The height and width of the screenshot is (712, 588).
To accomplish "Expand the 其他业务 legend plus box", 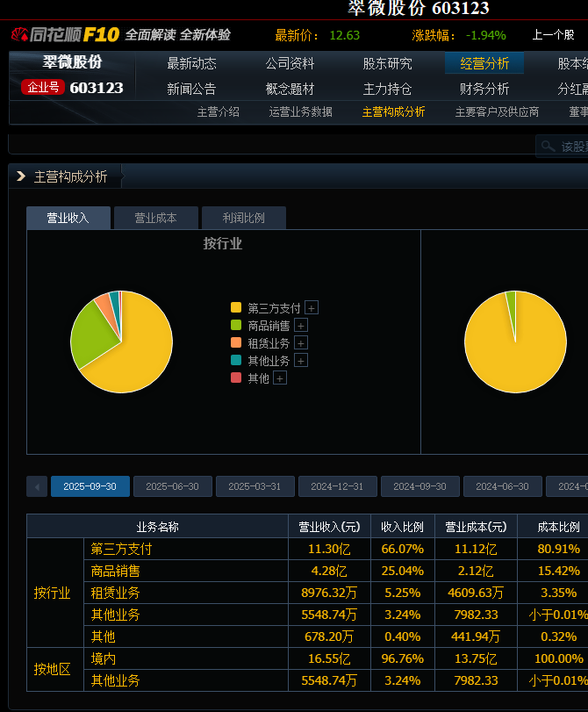I will pyautogui.click(x=301, y=361).
